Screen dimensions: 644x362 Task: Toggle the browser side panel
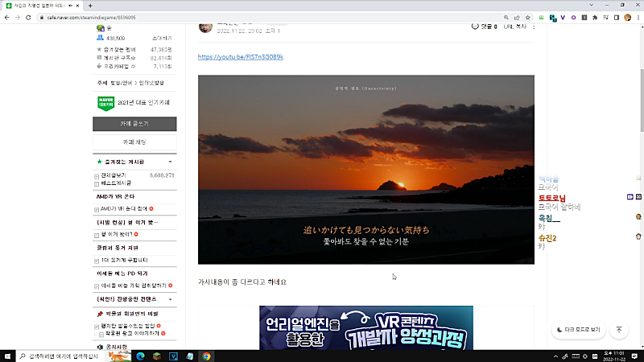617,18
